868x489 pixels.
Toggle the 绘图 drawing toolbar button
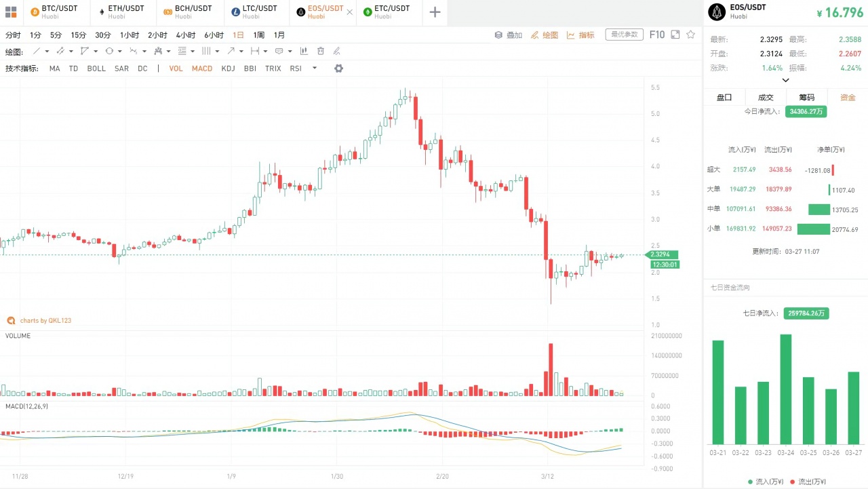545,35
